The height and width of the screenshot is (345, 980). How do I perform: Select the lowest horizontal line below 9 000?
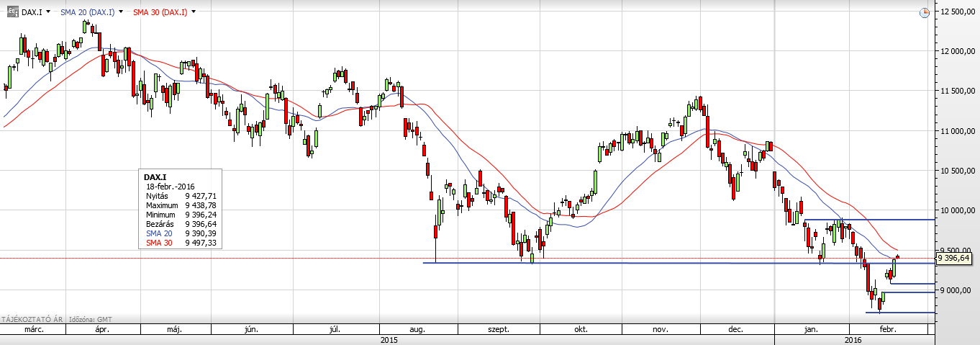(900, 312)
